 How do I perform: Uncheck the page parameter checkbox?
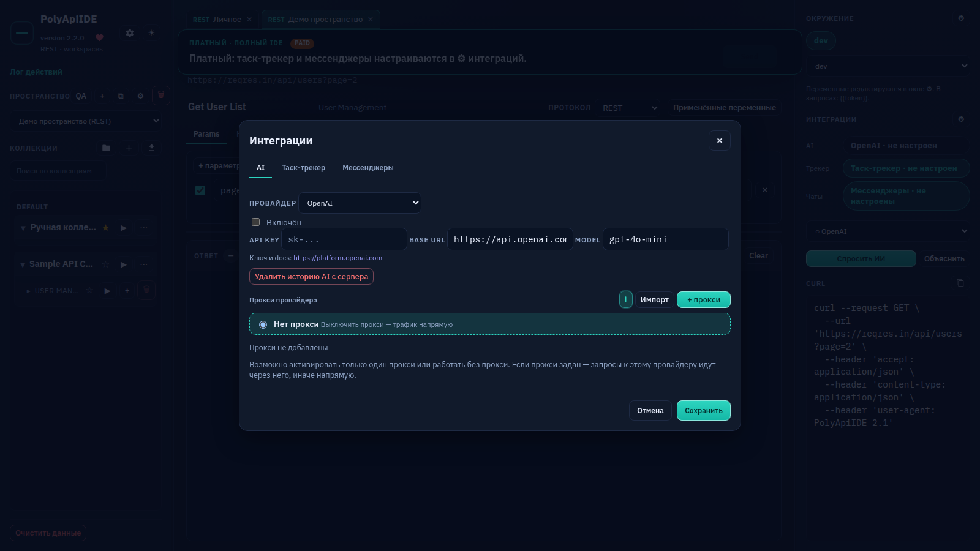(x=200, y=190)
